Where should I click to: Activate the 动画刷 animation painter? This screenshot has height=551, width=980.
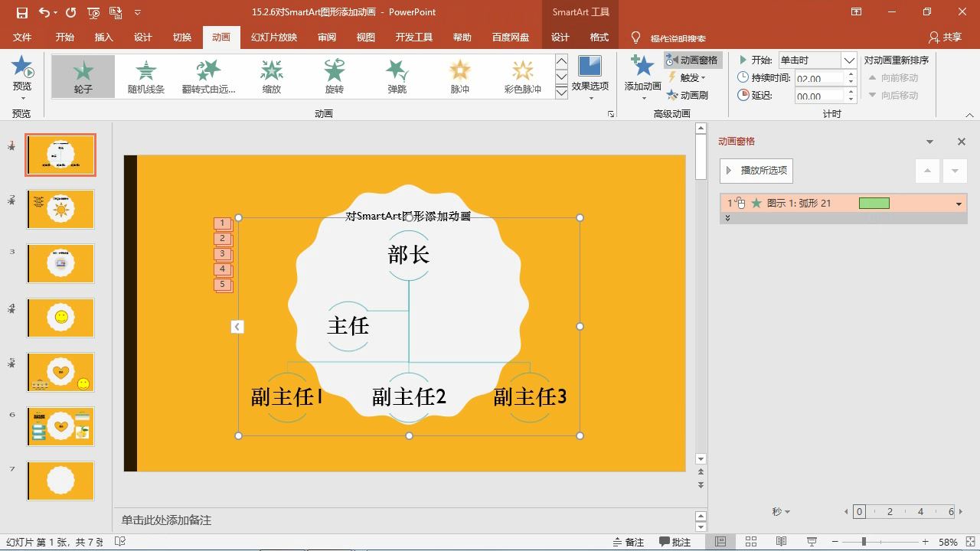point(688,95)
